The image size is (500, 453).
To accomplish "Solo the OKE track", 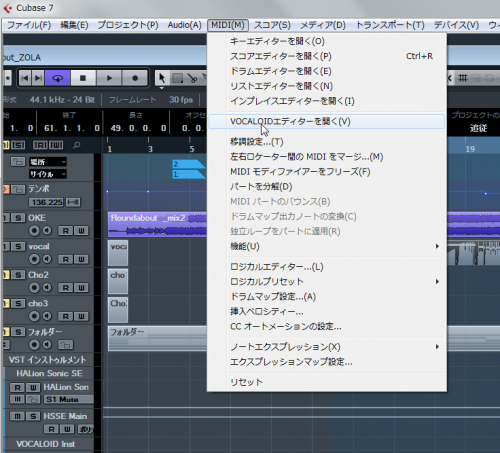I will (x=18, y=218).
